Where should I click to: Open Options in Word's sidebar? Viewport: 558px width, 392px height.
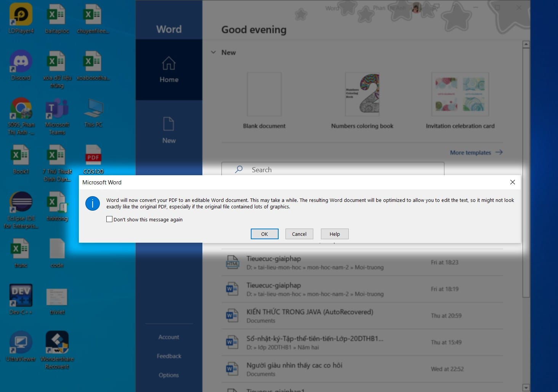click(169, 375)
